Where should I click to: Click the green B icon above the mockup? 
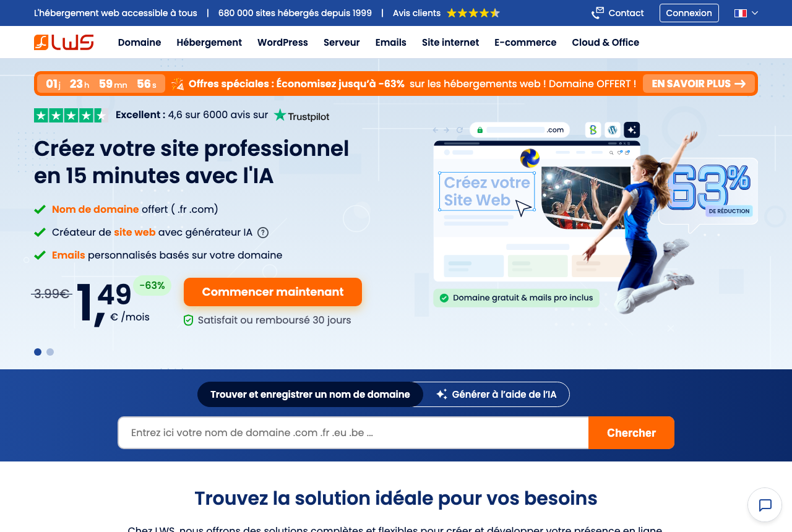[x=593, y=130]
